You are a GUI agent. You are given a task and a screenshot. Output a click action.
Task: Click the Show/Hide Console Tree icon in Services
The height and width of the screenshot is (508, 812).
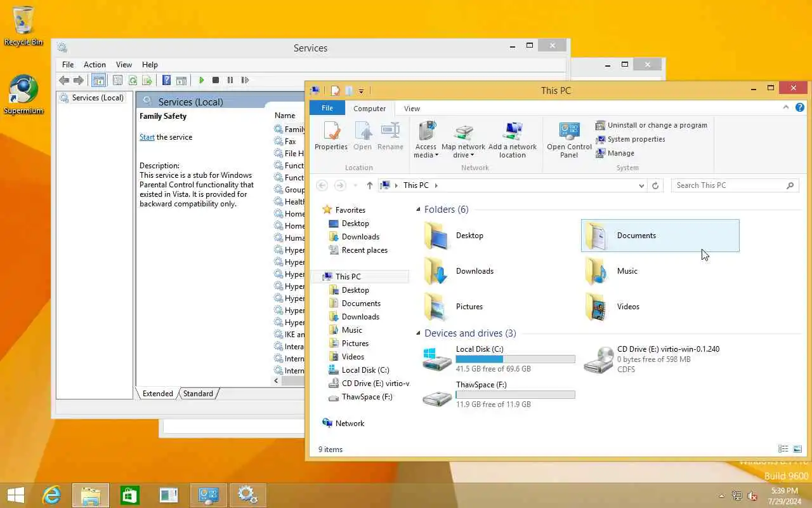(x=98, y=80)
